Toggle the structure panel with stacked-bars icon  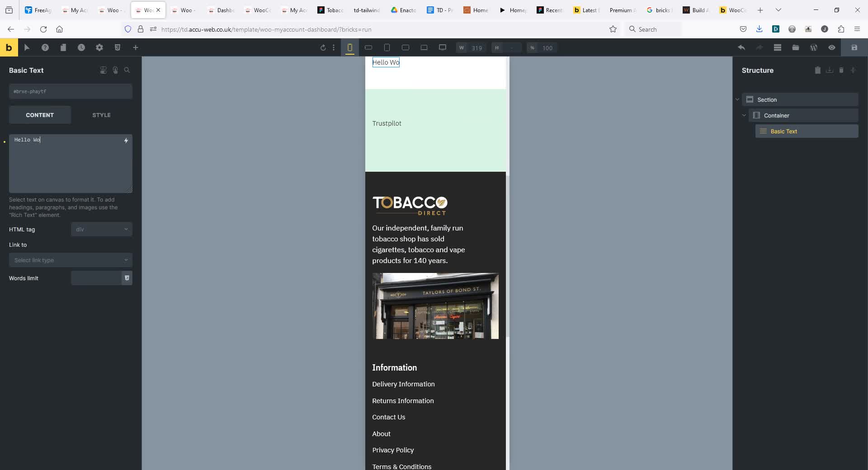[778, 47]
